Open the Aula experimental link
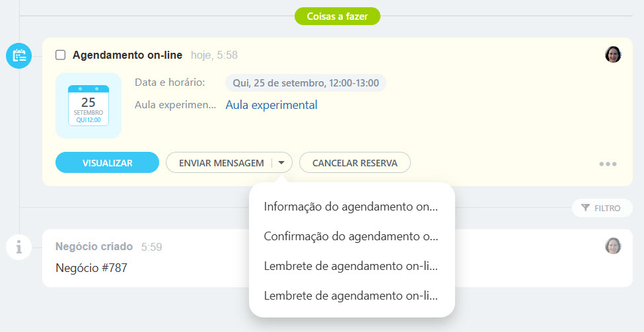Viewport: 644px width, 332px height. pos(271,105)
